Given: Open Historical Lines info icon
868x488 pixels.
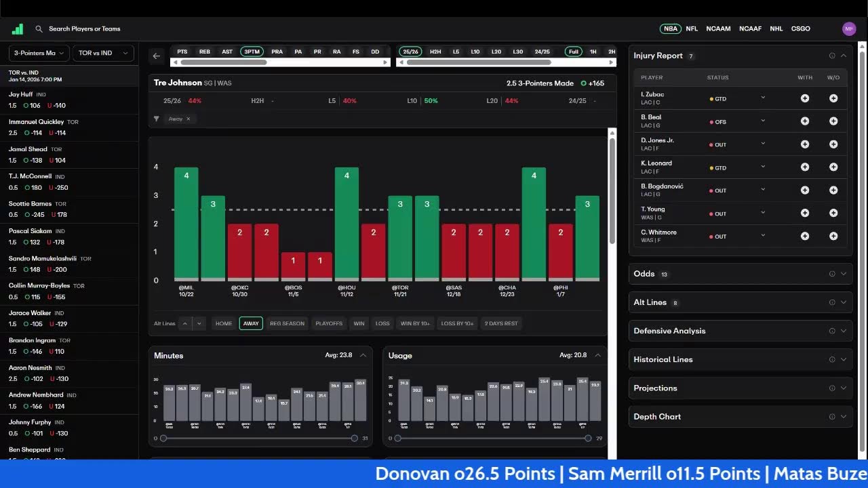Looking at the screenshot, I should point(832,359).
